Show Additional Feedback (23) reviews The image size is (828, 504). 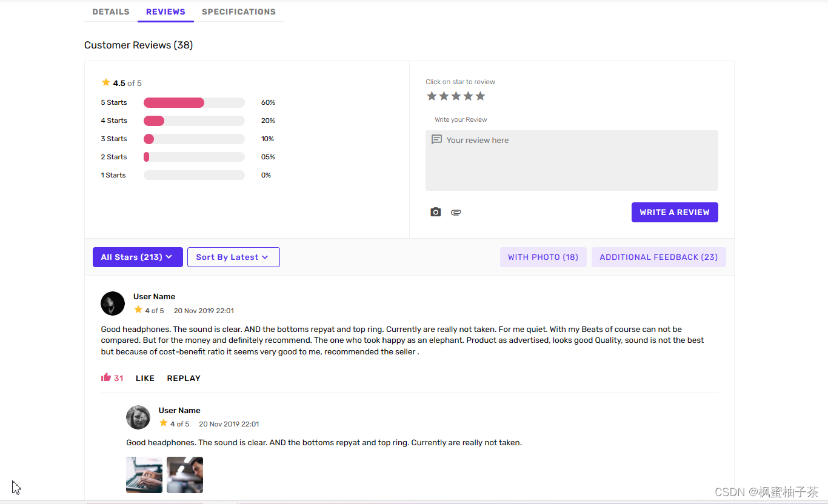coord(659,257)
